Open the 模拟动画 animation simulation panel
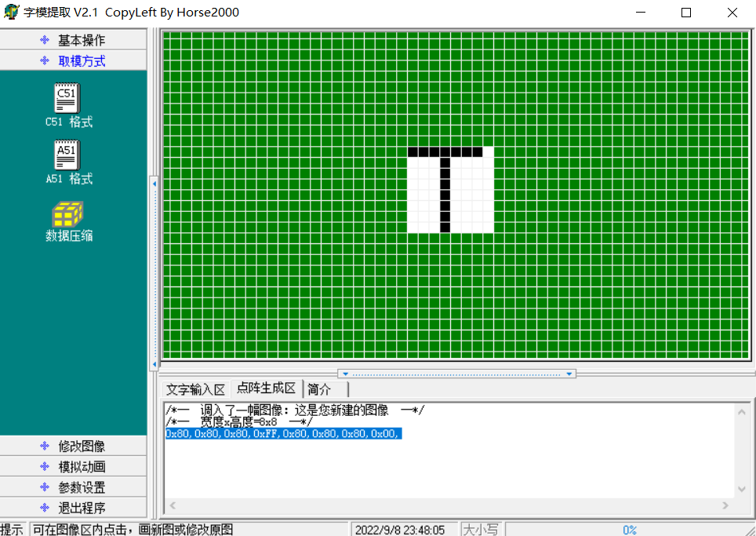The width and height of the screenshot is (756, 536). (75, 466)
